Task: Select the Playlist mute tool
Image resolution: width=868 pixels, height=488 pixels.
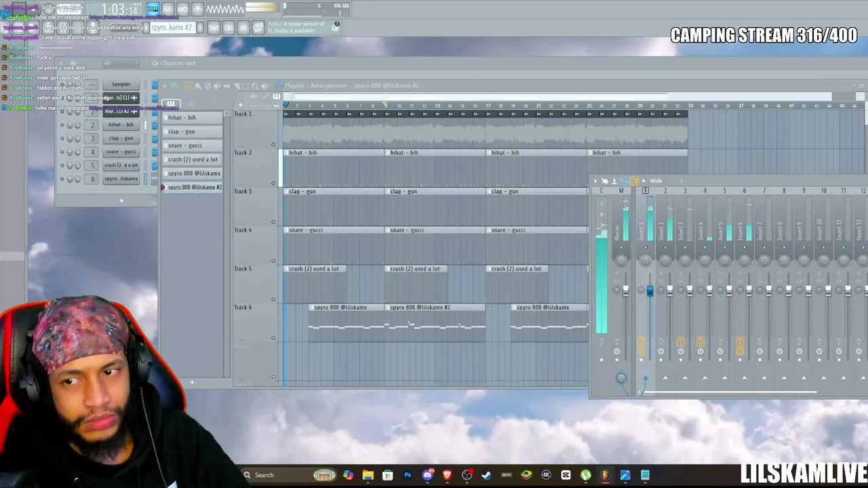Action: pyautogui.click(x=217, y=86)
